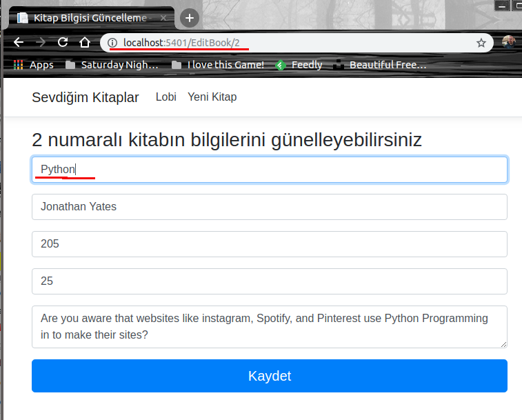
Task: View site information icon in address bar
Action: coord(113,43)
